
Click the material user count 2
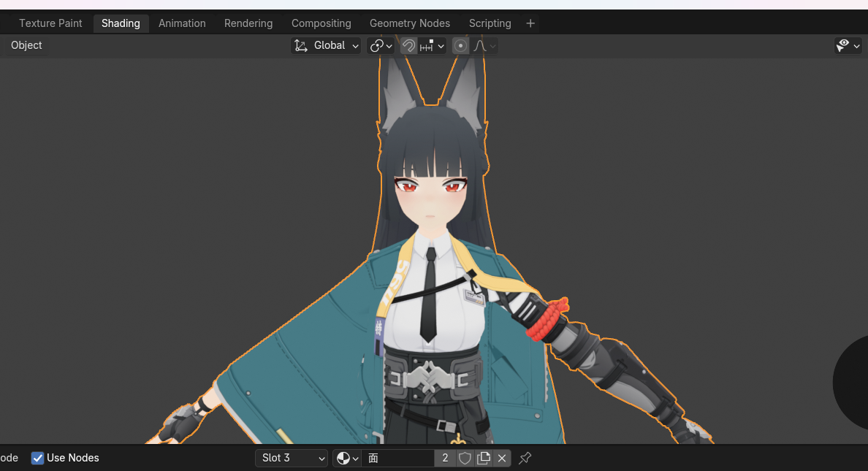(x=445, y=459)
